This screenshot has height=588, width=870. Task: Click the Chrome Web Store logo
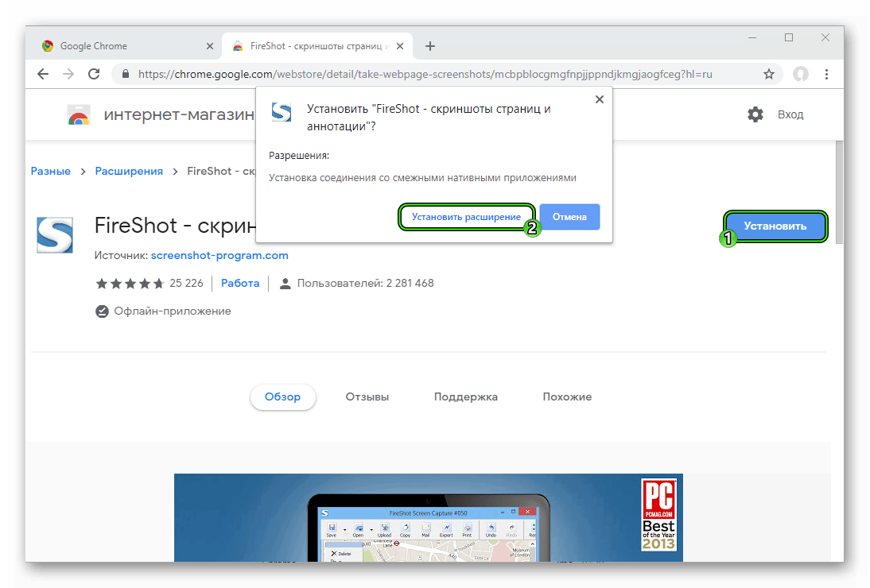[x=78, y=114]
